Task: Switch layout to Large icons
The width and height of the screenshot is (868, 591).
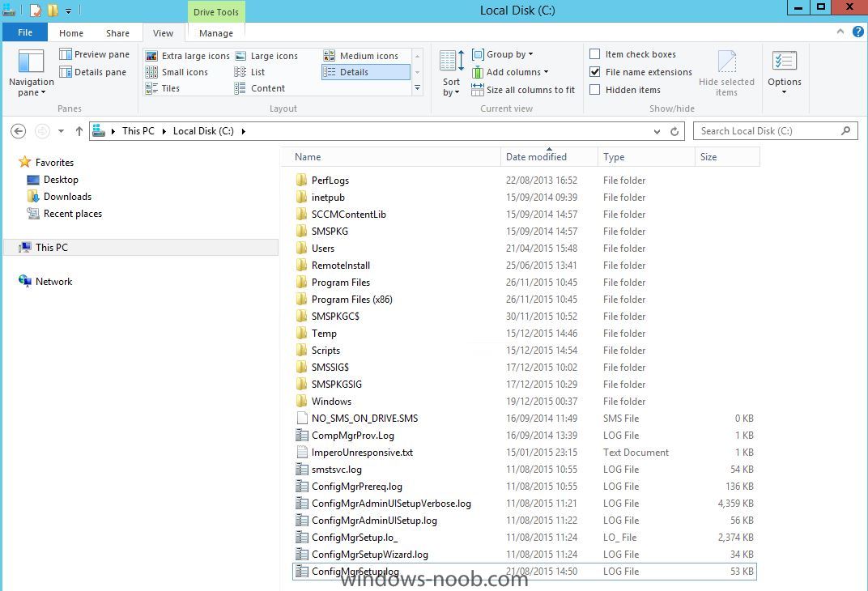Action: click(266, 56)
